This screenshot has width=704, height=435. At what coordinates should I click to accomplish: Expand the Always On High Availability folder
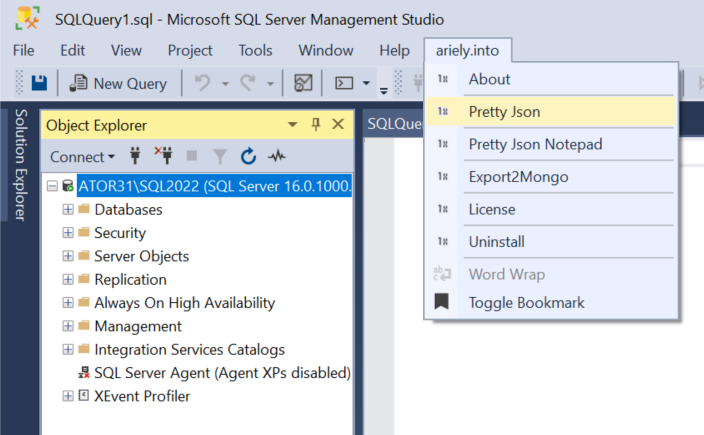(x=68, y=303)
